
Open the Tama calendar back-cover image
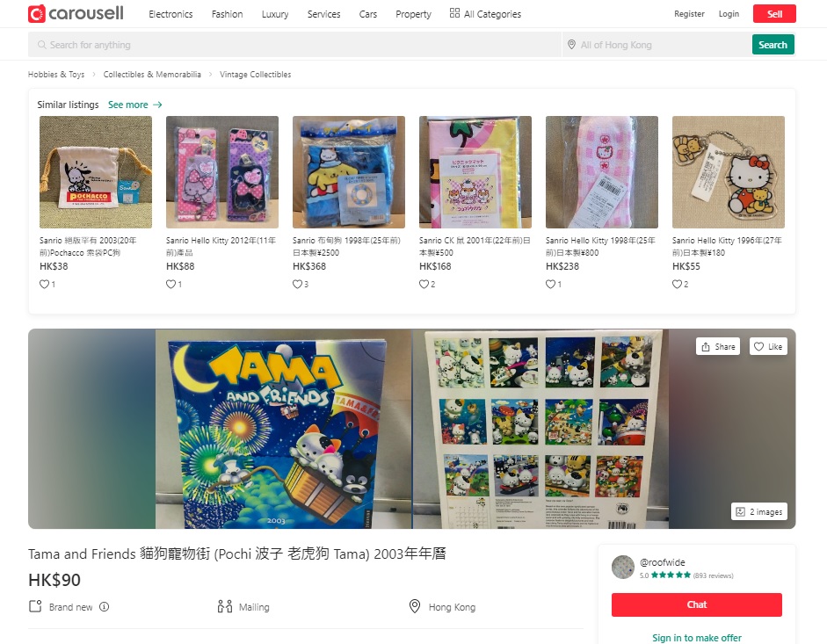pyautogui.click(x=540, y=429)
